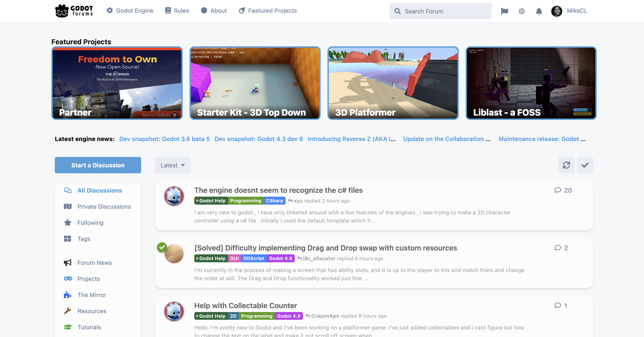Open About in the top navigation
Viewport: 644px width, 337px height.
214,10
